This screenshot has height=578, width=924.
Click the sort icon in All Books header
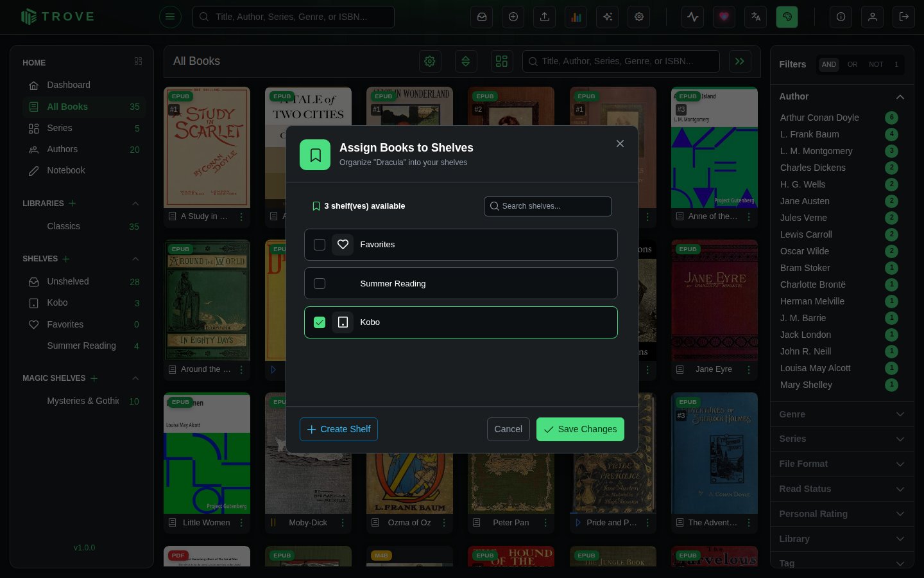pyautogui.click(x=466, y=61)
